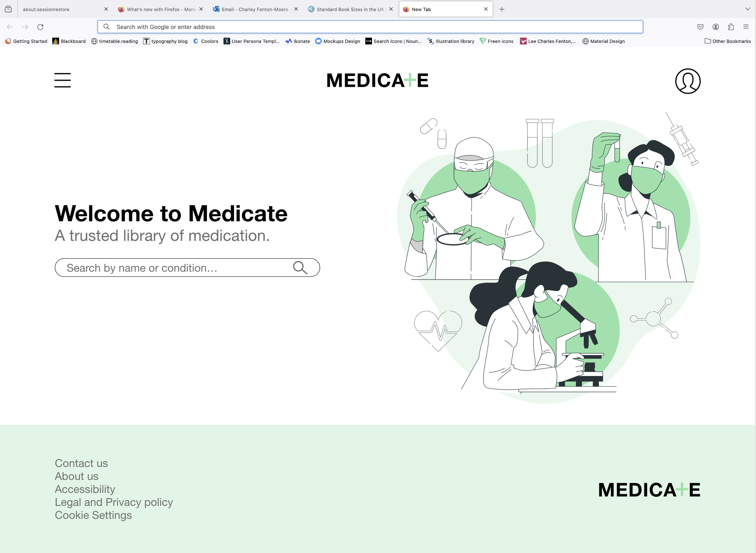Open recent browsing Firefox View icon
This screenshot has width=756, height=553.
(8, 9)
